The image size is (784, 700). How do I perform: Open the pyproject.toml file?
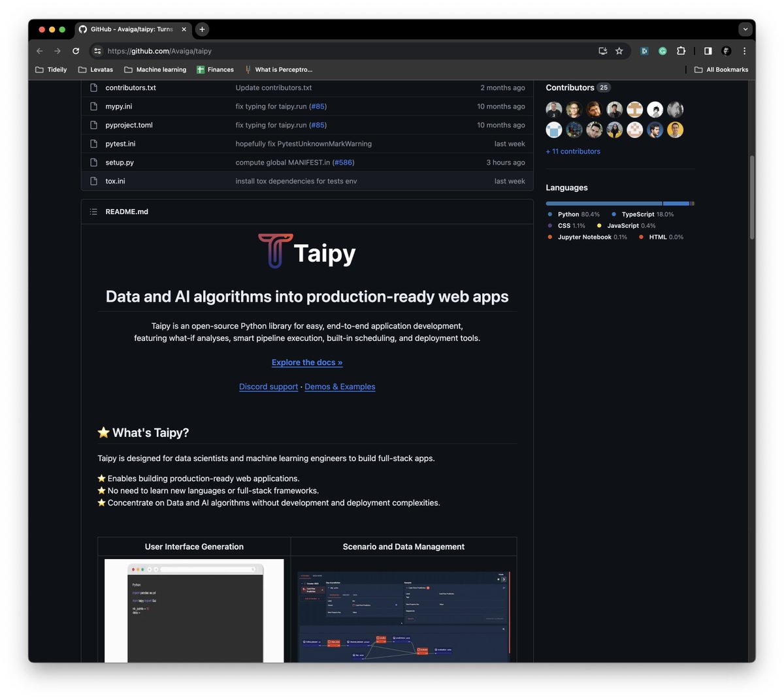click(x=129, y=125)
